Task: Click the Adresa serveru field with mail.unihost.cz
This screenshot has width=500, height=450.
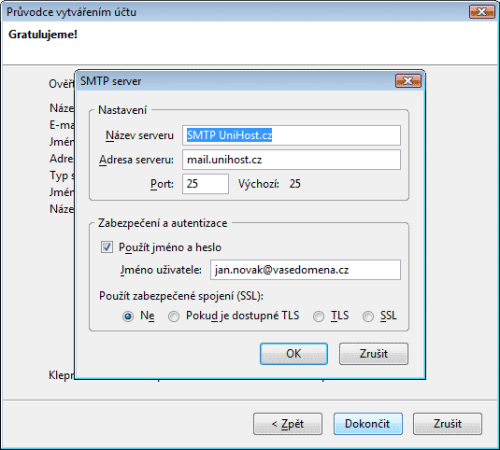Action: [291, 160]
